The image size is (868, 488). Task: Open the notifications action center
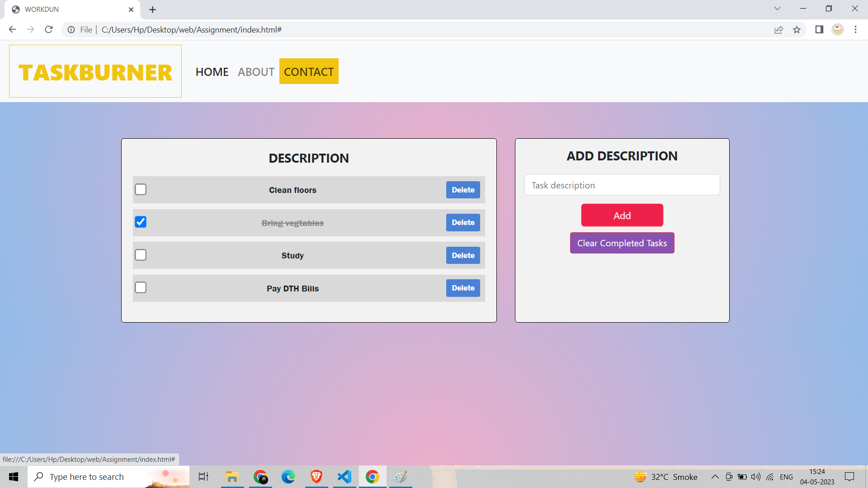(x=849, y=477)
